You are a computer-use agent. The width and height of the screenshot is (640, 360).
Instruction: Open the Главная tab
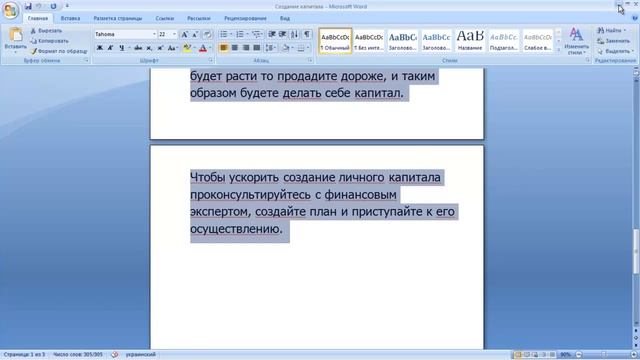click(38, 18)
